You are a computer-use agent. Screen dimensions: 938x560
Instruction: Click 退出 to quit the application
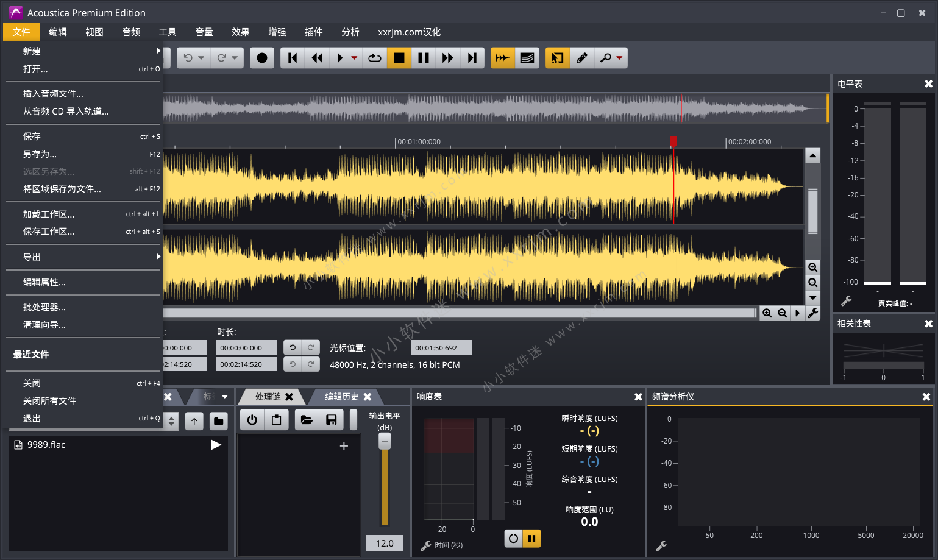coord(83,419)
